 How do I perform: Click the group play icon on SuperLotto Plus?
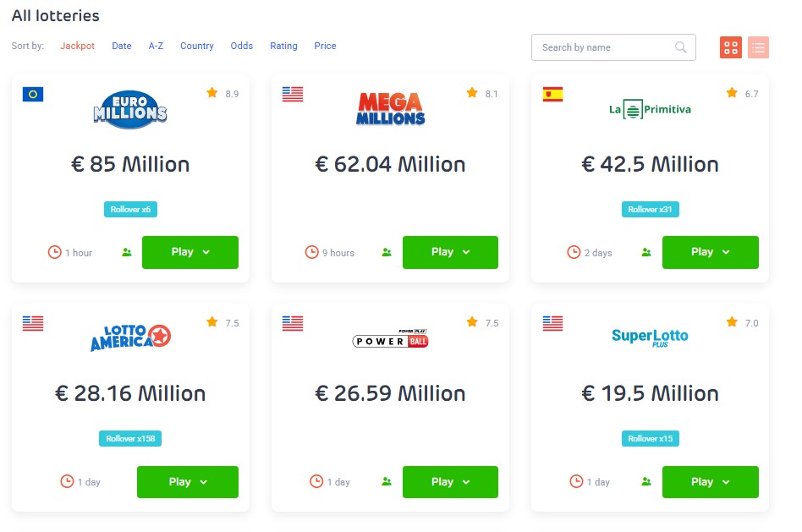click(646, 481)
